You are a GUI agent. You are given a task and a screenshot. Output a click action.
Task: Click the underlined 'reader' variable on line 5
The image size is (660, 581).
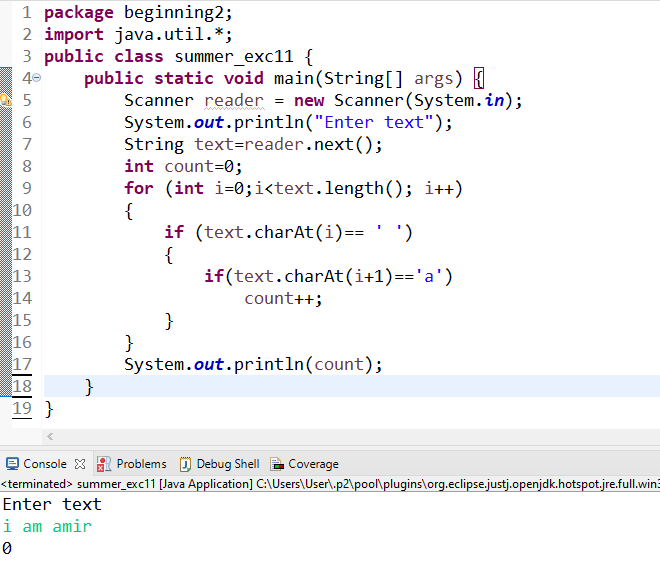point(234,100)
